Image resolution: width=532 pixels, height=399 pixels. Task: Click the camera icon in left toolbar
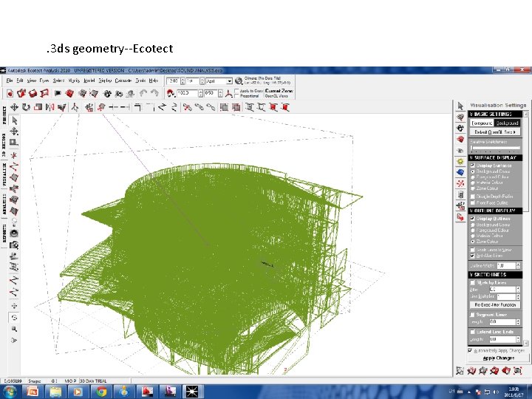(x=14, y=245)
